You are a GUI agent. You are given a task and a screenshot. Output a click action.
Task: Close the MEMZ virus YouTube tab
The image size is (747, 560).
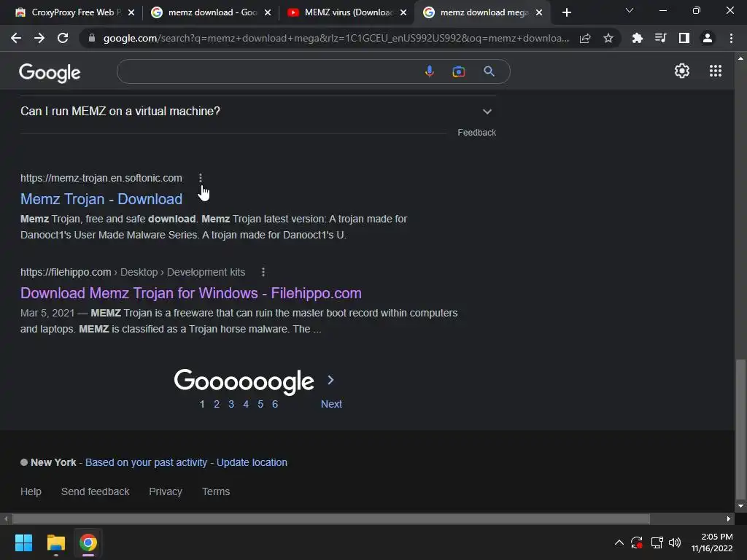point(403,12)
